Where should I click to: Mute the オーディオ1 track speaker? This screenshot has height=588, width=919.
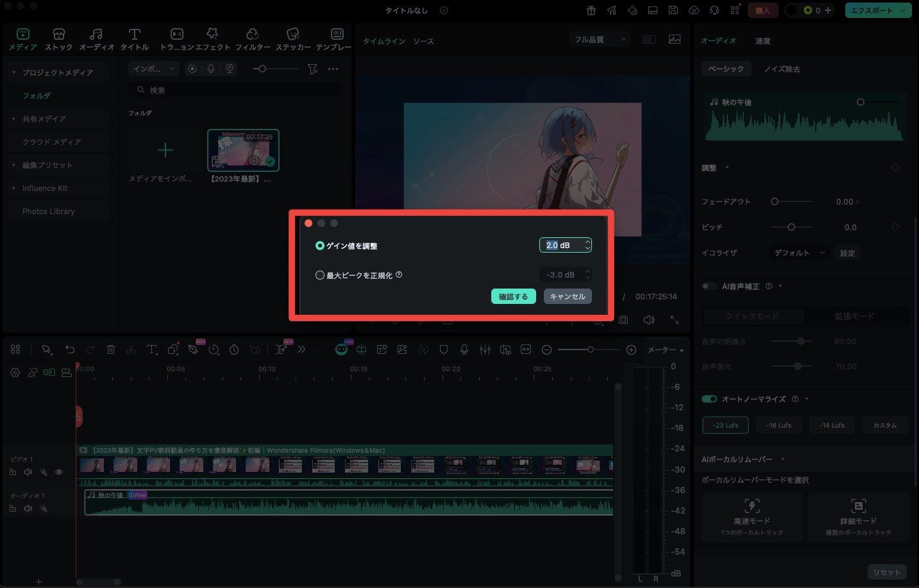click(x=28, y=508)
